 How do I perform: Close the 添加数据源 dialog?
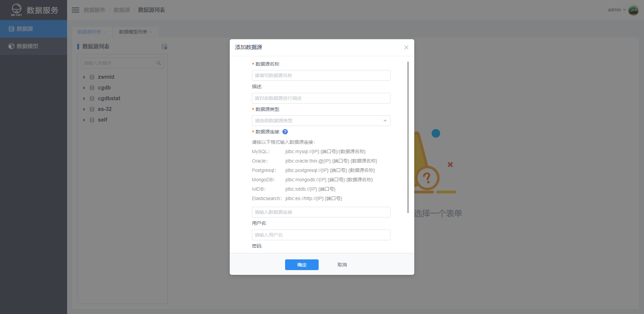(x=406, y=48)
